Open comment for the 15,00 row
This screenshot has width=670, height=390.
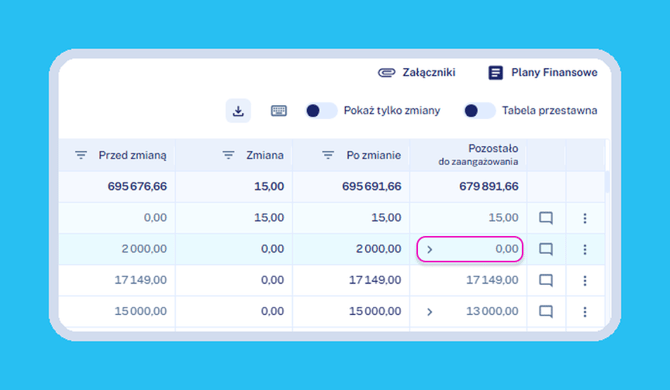(546, 218)
